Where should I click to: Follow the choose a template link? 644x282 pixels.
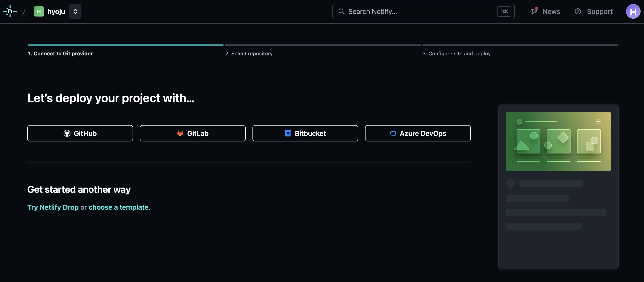[x=118, y=207]
